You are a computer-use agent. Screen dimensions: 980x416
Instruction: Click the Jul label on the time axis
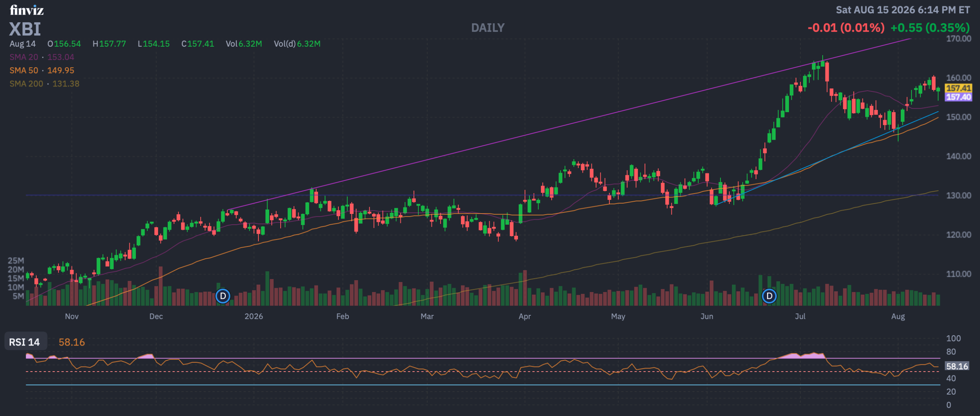coord(800,316)
